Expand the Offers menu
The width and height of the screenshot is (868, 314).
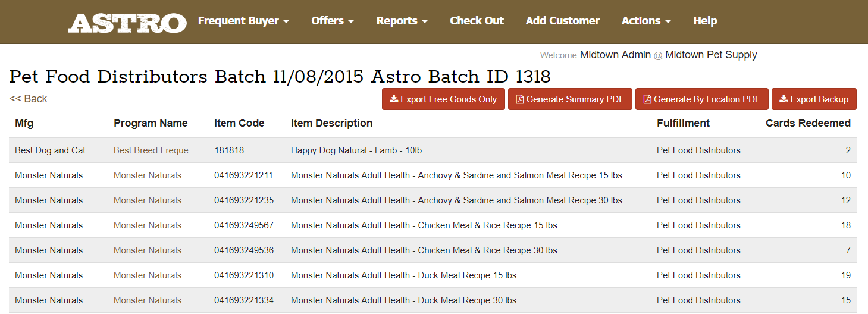pos(333,21)
